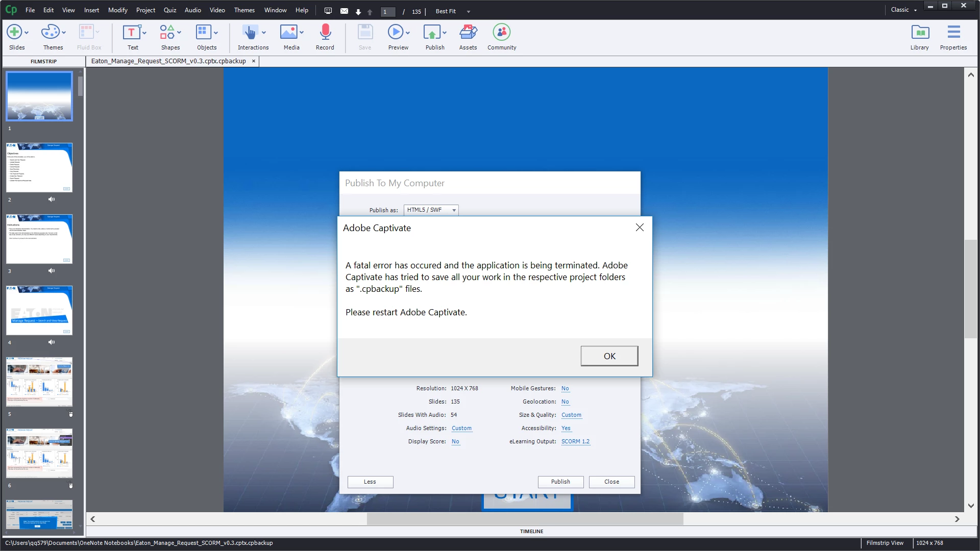Click the Audio Settings Custom link

click(461, 428)
